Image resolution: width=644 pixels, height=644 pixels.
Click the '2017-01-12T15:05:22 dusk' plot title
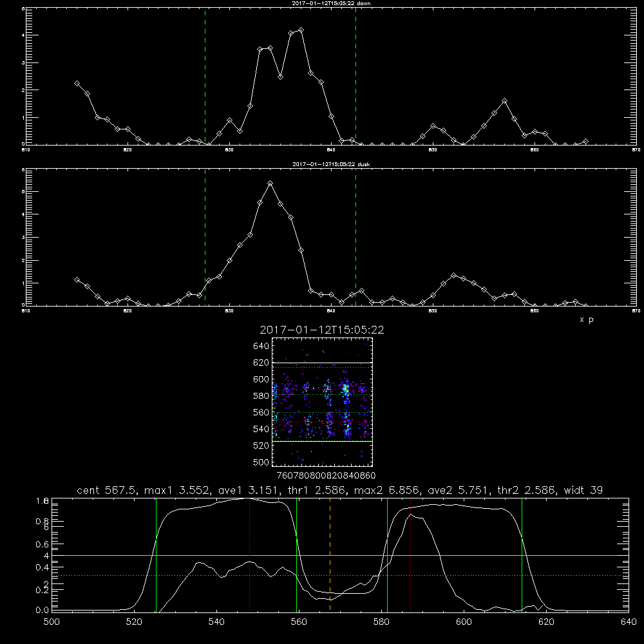(332, 164)
